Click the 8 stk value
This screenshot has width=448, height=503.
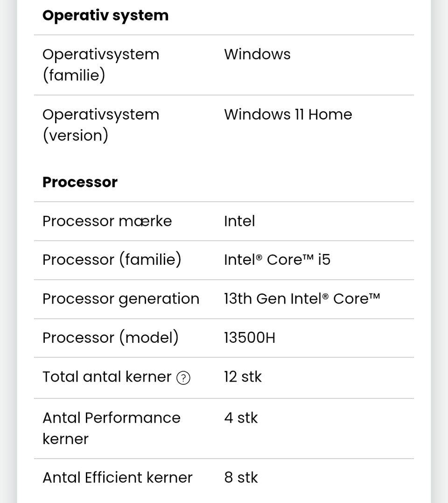[241, 478]
